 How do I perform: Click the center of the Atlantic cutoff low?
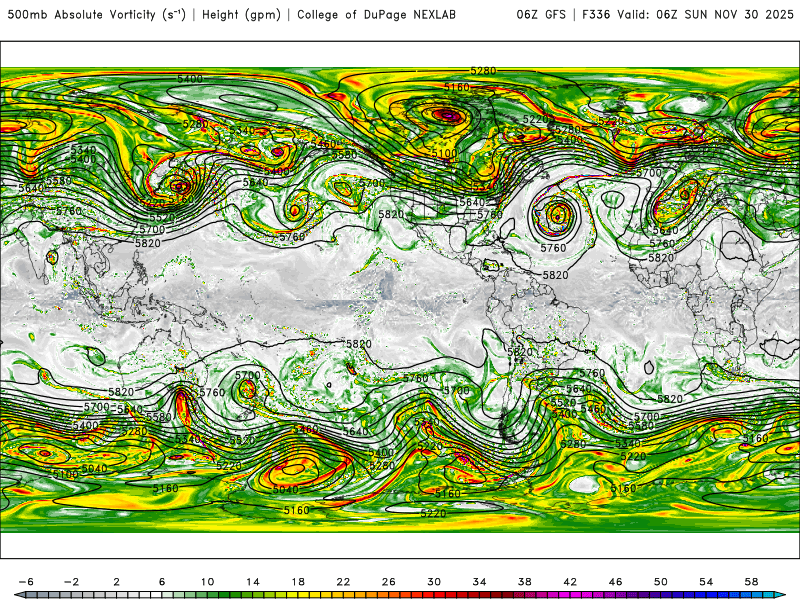tap(557, 214)
